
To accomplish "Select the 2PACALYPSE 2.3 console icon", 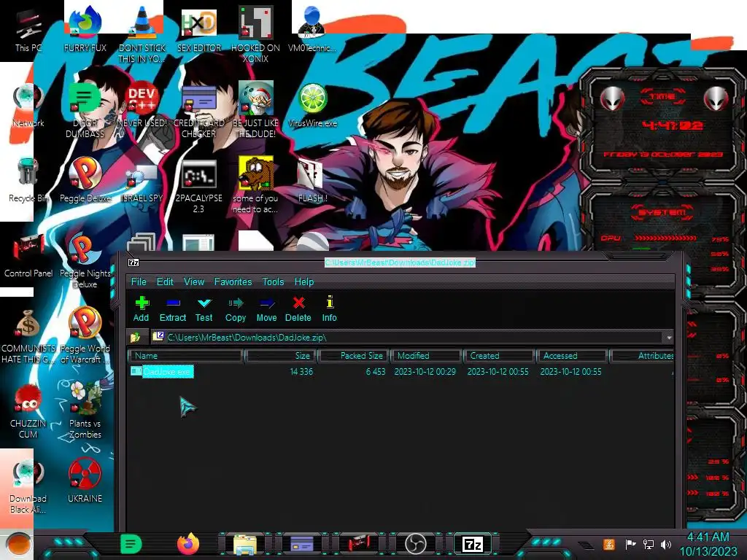I will pos(199,186).
